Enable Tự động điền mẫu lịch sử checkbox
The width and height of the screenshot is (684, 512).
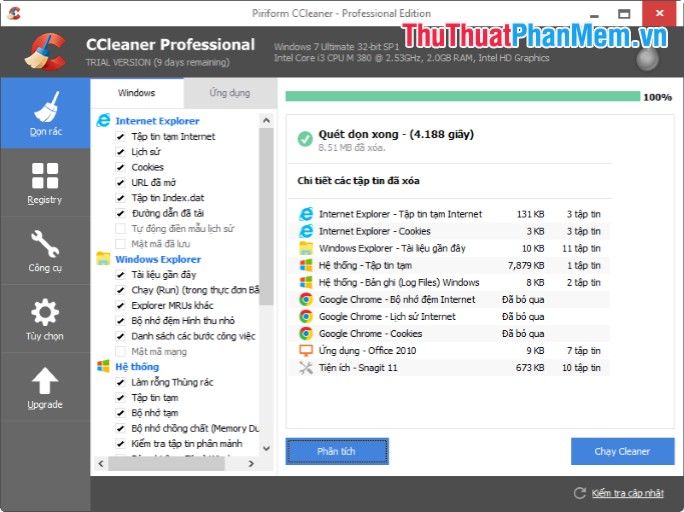[x=120, y=229]
